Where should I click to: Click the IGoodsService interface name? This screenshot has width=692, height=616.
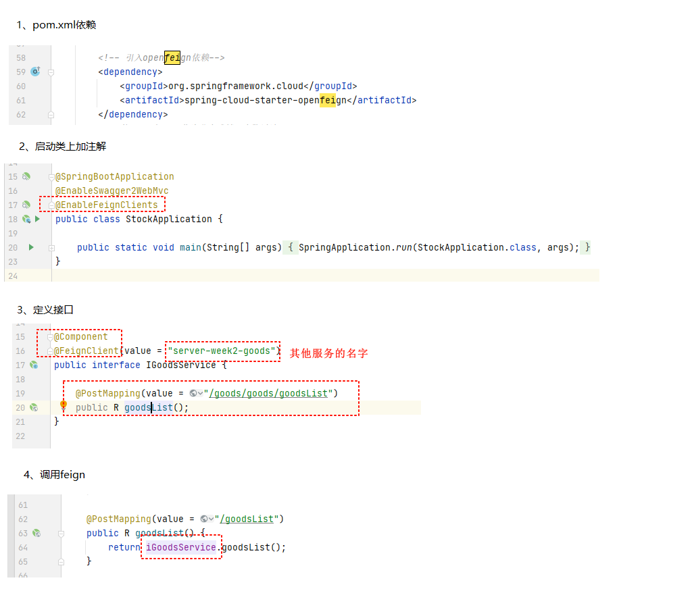point(181,365)
